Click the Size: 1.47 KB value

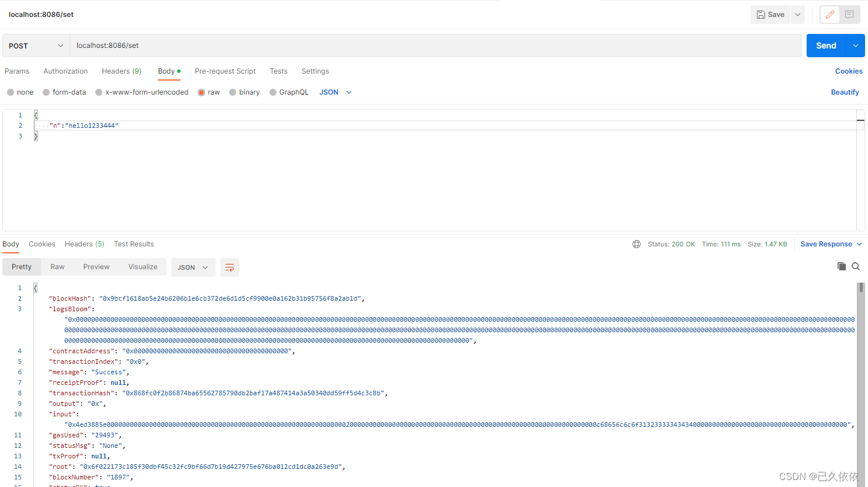(767, 244)
